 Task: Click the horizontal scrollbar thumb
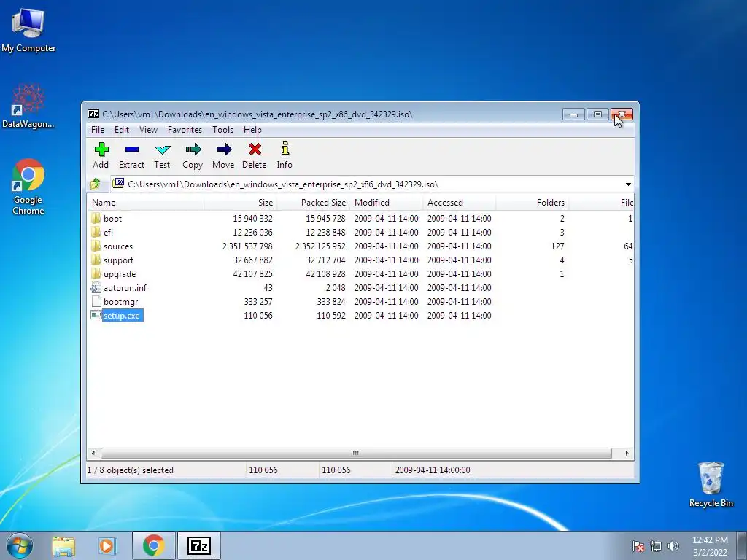click(x=356, y=453)
